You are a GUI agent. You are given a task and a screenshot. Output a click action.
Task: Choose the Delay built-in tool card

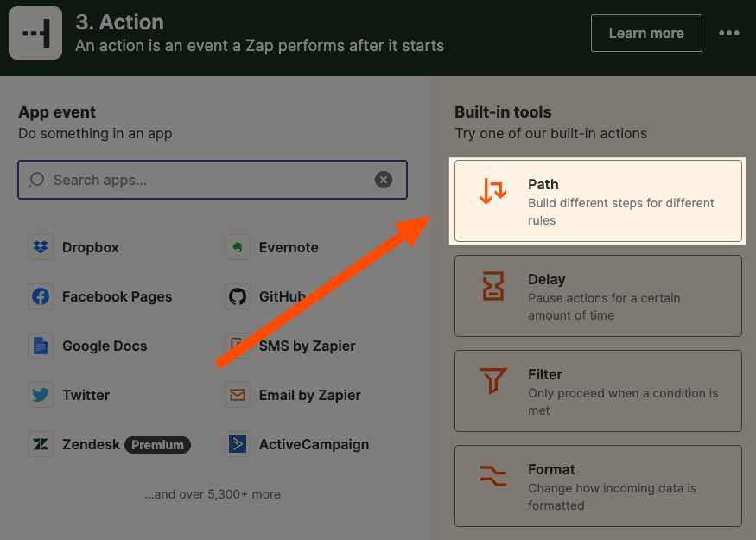coord(598,295)
